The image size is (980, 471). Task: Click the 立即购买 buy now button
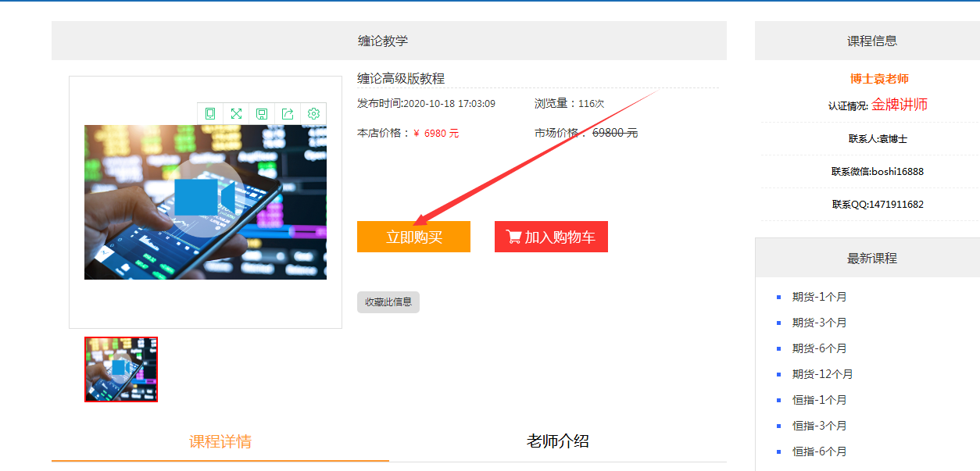coord(413,237)
